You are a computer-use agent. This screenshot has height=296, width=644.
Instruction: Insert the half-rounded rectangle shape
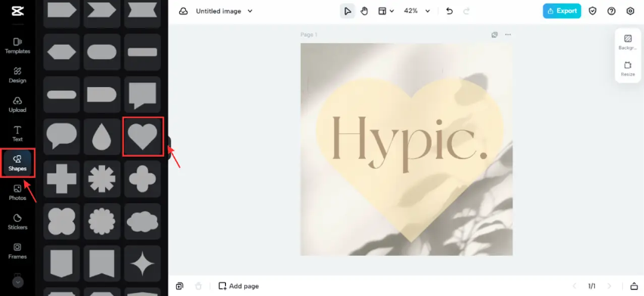tap(102, 95)
